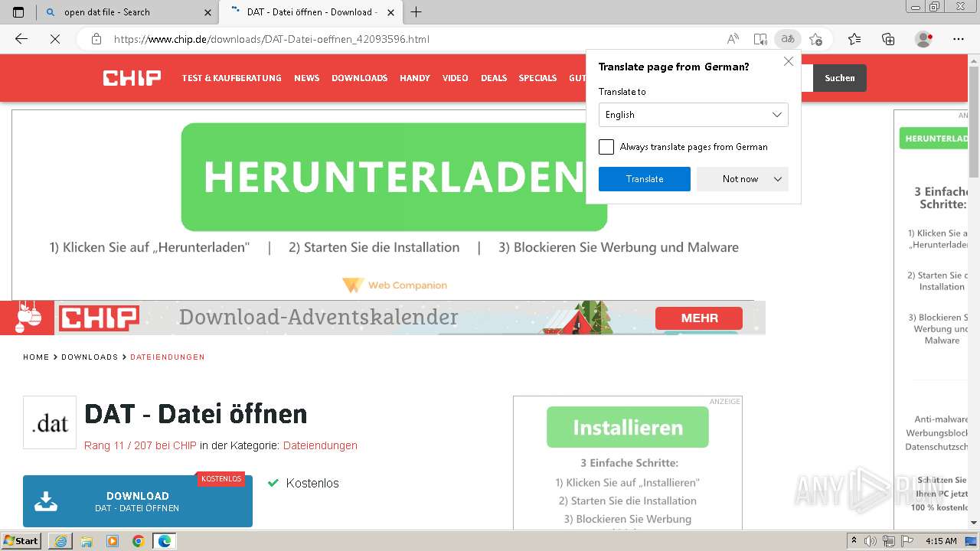Viewport: 980px width, 551px height.
Task: Click the HOME breadcrumb link
Action: click(36, 357)
